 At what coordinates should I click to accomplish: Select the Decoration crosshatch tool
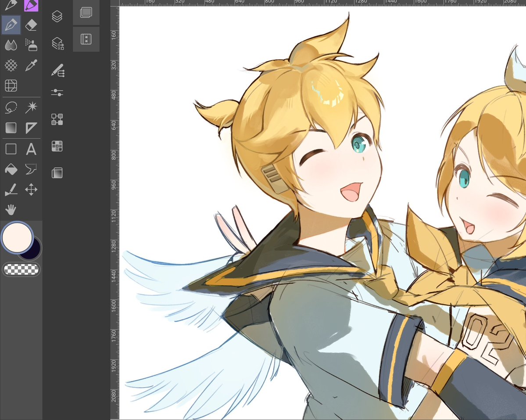[x=11, y=65]
